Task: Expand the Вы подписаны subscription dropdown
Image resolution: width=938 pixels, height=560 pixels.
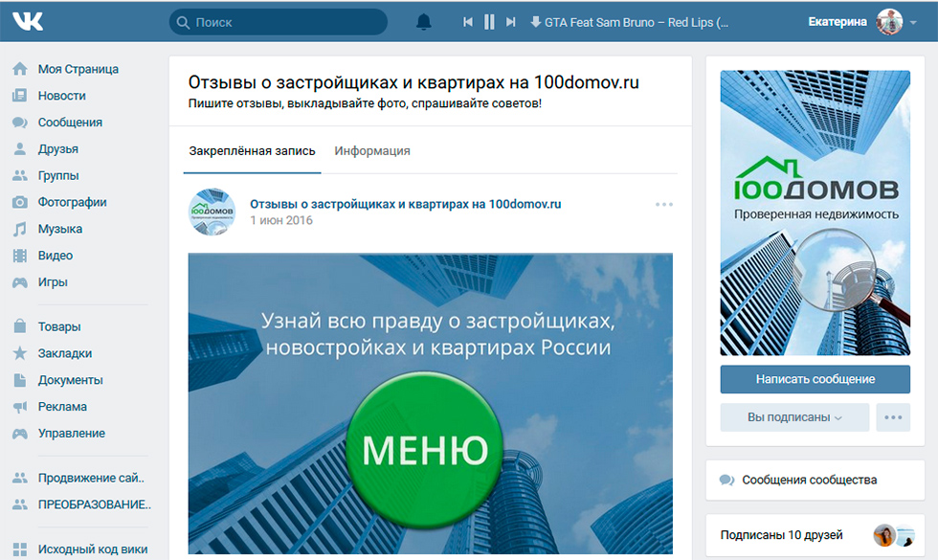Action: pyautogui.click(x=794, y=417)
